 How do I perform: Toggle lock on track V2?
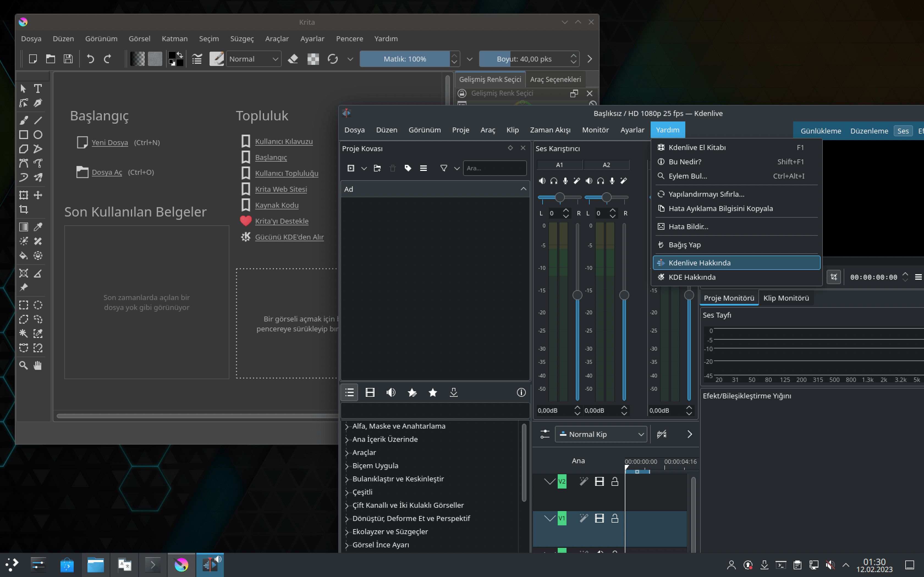coord(615,482)
